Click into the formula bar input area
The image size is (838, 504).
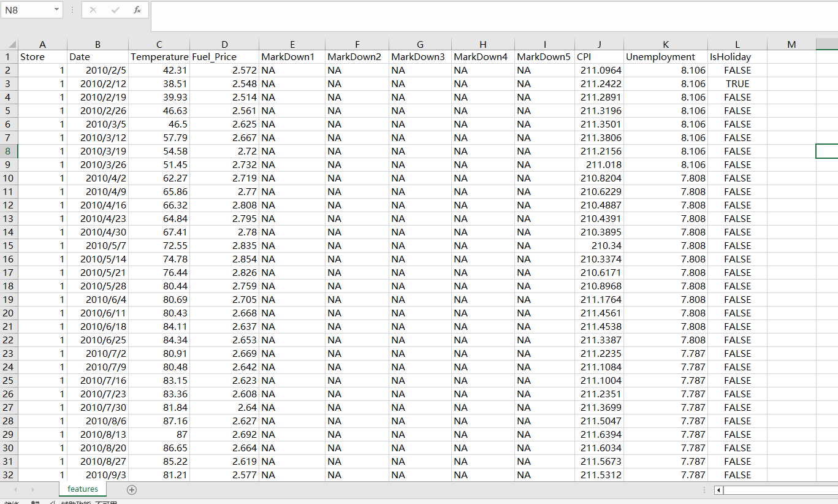pyautogui.click(x=494, y=16)
